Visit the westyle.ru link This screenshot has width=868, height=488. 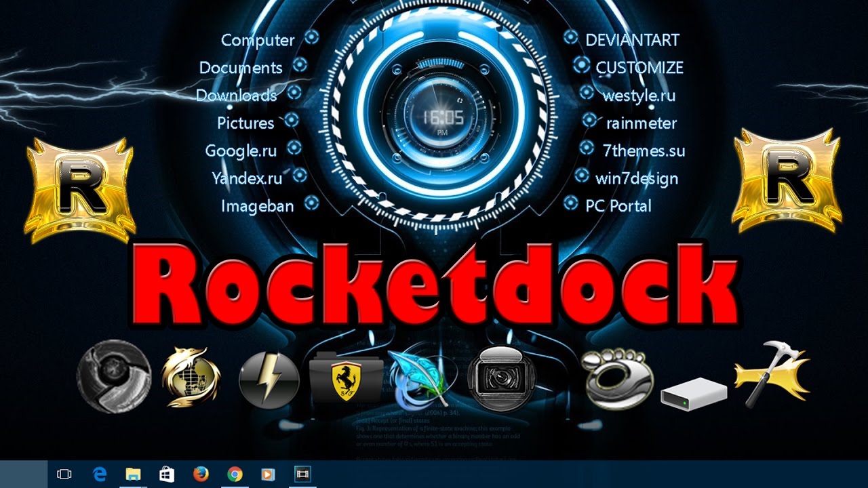(639, 96)
